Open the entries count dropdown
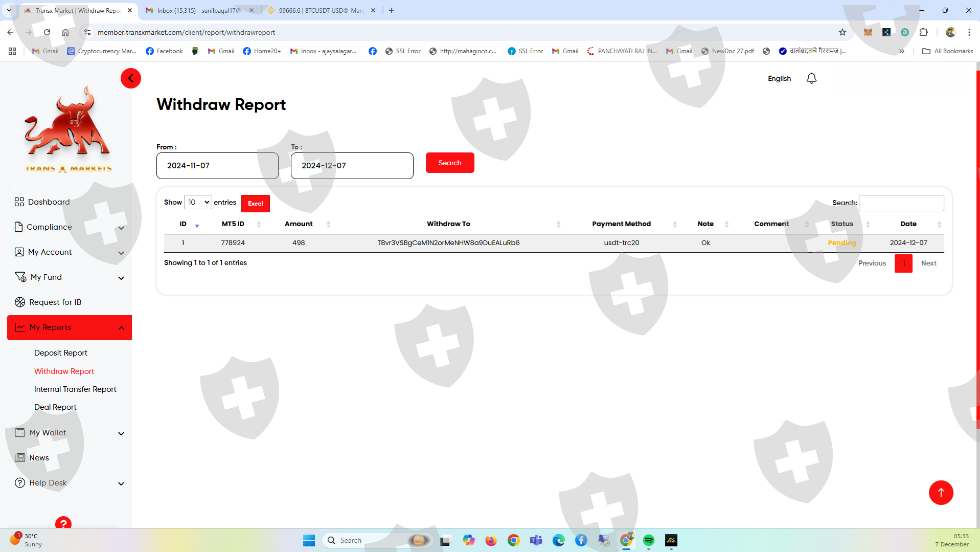This screenshot has width=980, height=552. pyautogui.click(x=198, y=203)
